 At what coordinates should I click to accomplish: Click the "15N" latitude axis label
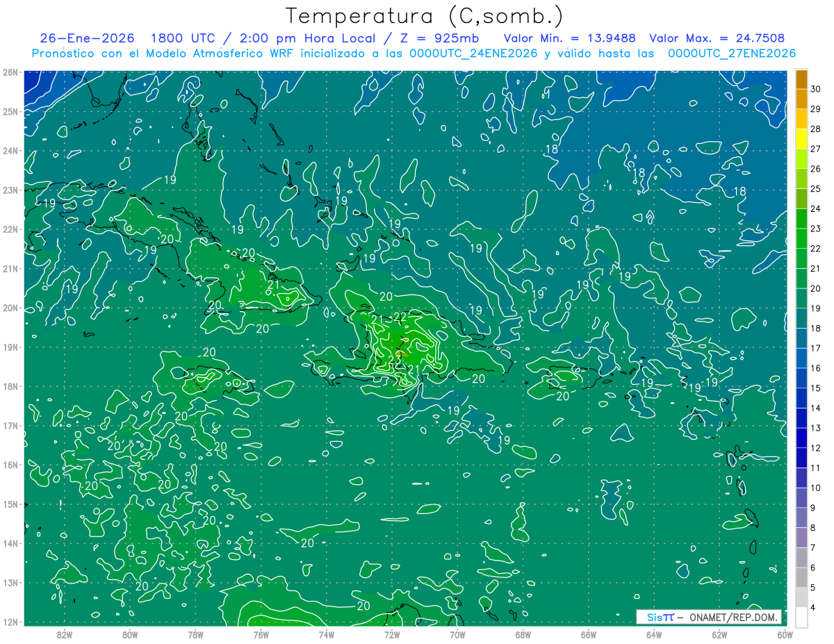10,504
